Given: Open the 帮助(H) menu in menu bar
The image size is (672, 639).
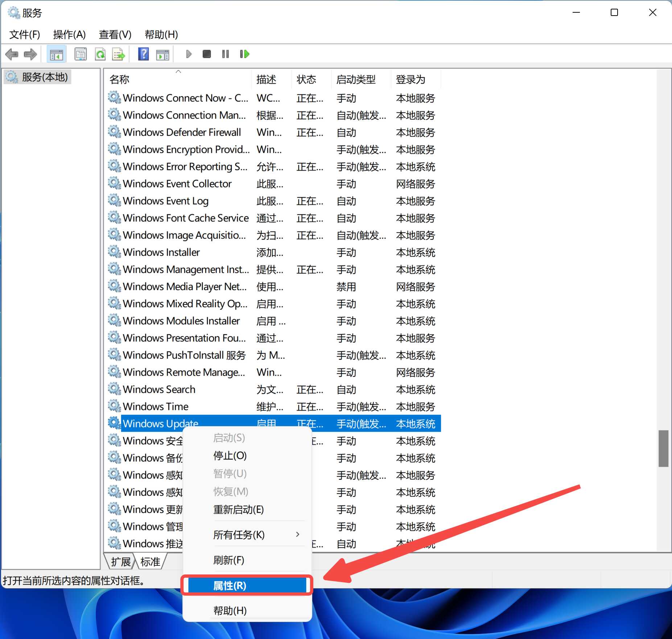Looking at the screenshot, I should click(161, 34).
